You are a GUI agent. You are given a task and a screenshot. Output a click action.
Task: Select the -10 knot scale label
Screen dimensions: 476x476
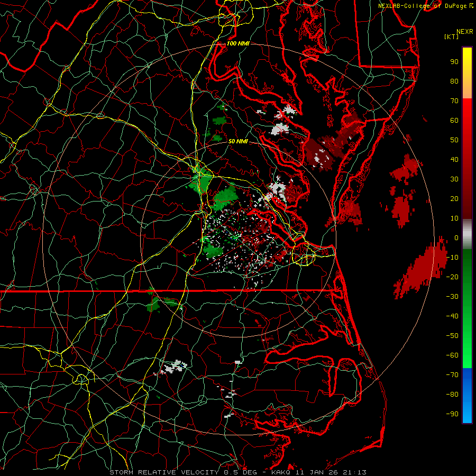click(452, 258)
